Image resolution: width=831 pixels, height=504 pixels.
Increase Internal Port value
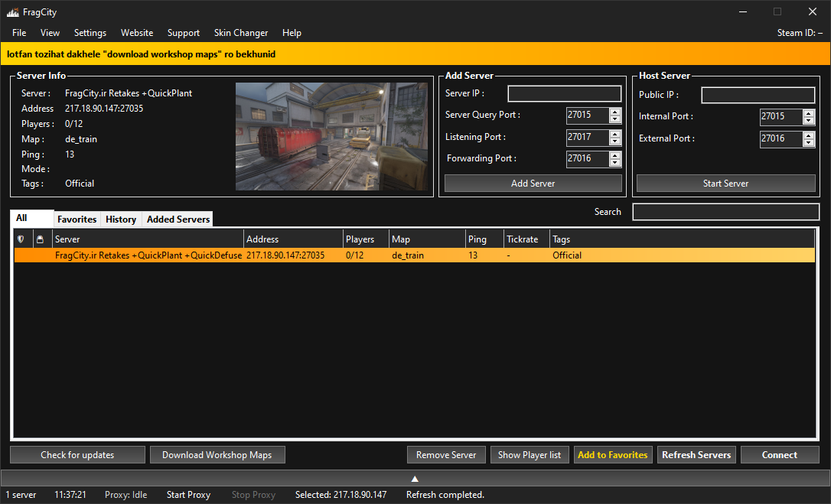tap(809, 113)
